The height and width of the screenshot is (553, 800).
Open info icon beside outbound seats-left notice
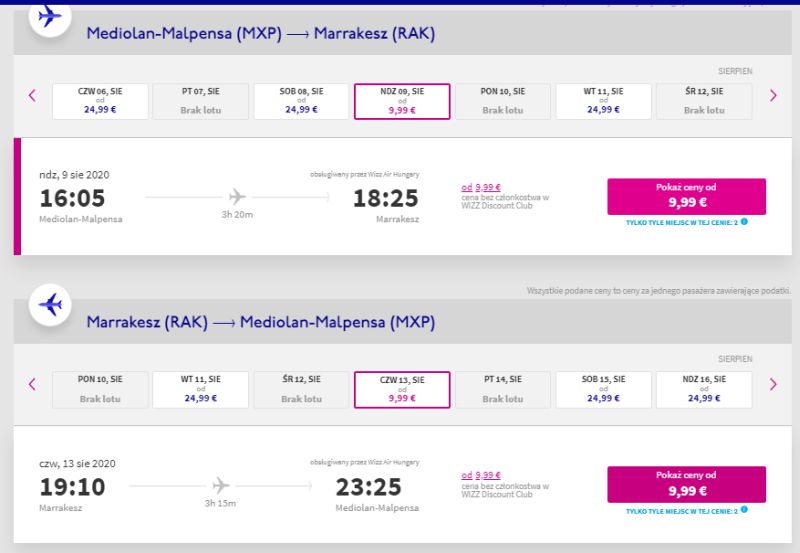[744, 221]
